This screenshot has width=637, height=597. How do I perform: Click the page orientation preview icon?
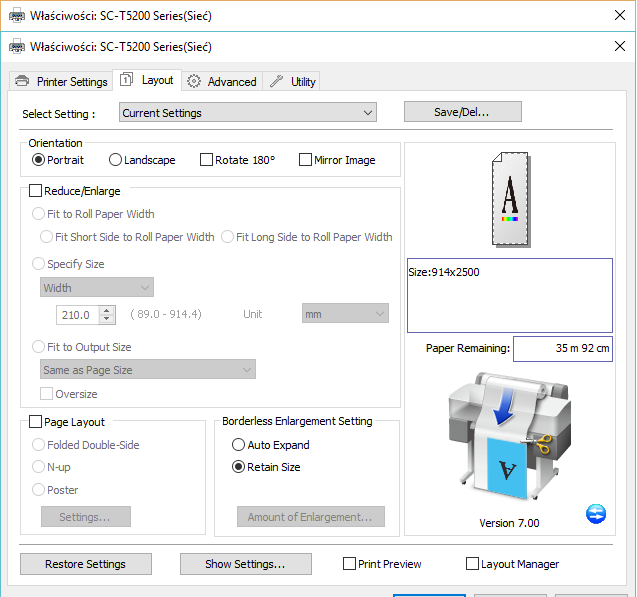click(510, 198)
